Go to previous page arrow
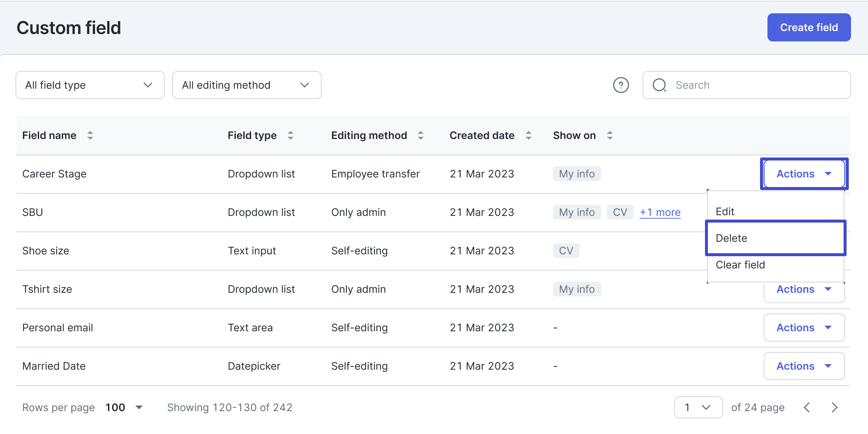 click(x=807, y=407)
